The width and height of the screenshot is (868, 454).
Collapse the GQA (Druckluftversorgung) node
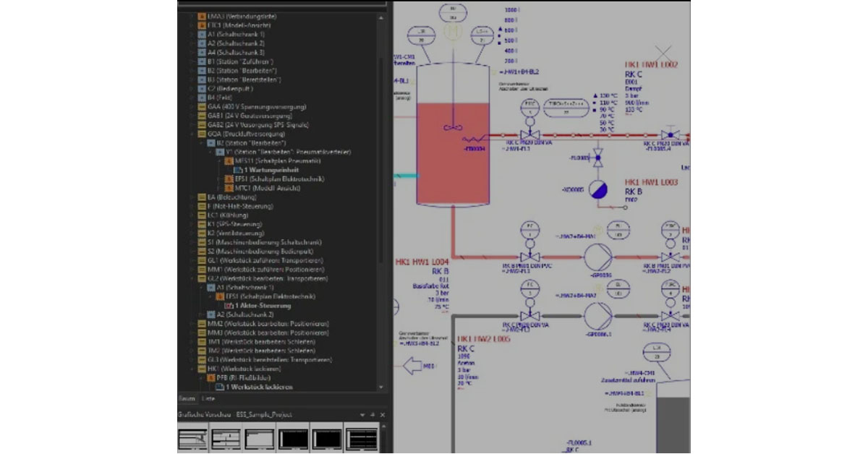pos(192,134)
